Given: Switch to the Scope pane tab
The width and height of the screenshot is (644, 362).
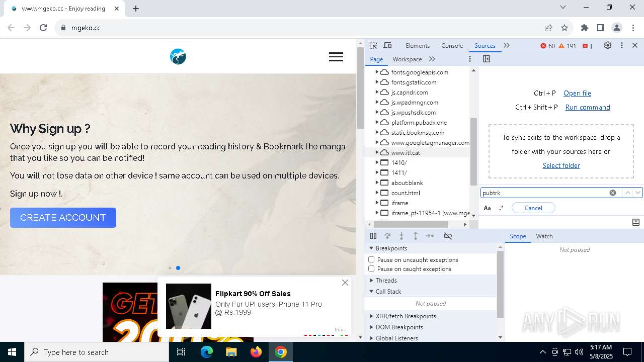Looking at the screenshot, I should 518,236.
